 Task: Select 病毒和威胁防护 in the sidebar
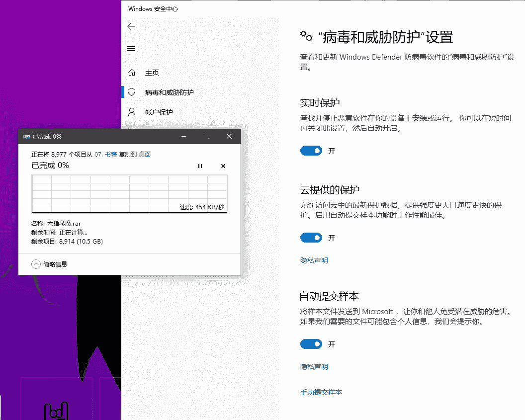pyautogui.click(x=169, y=92)
